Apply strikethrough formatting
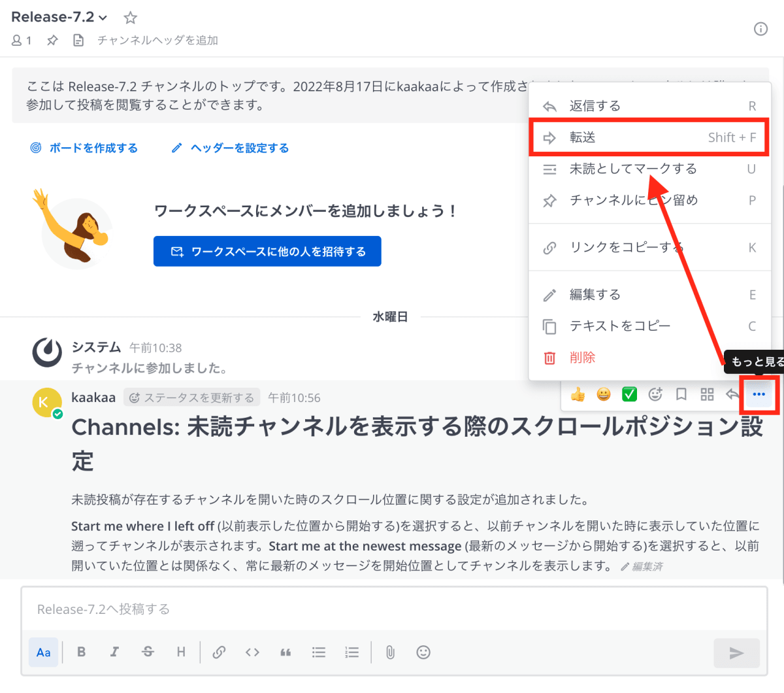784x693 pixels. [x=148, y=652]
